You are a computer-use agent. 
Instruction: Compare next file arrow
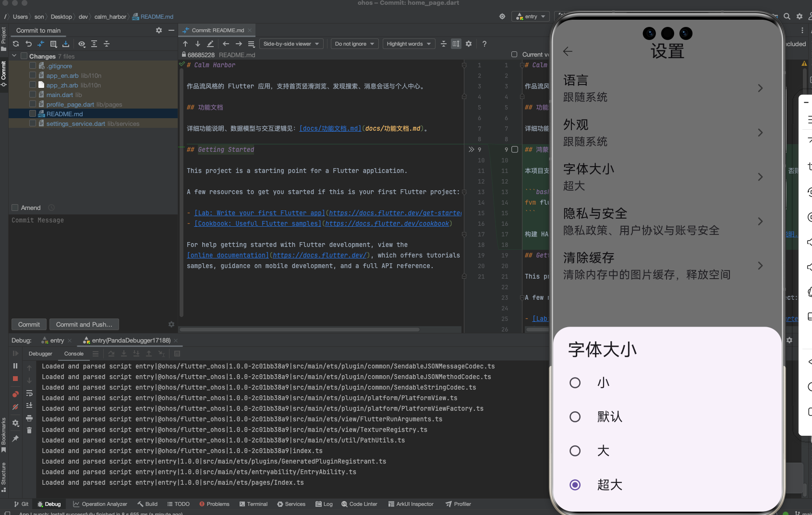tap(238, 44)
